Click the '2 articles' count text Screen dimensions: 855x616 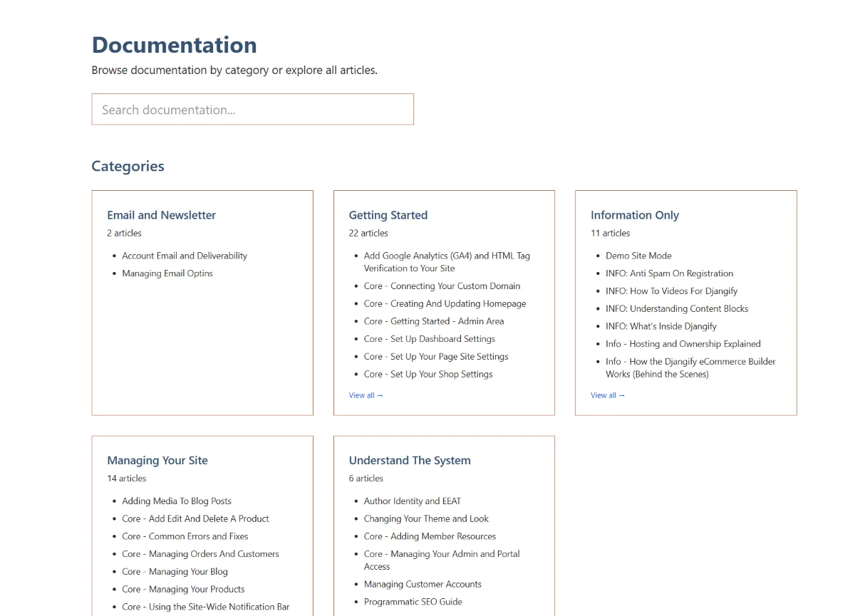click(x=124, y=233)
